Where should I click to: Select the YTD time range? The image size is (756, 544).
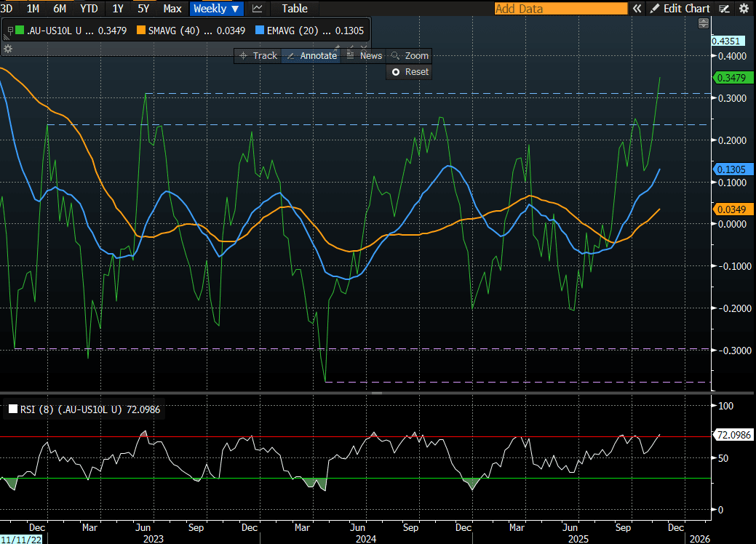[x=89, y=9]
